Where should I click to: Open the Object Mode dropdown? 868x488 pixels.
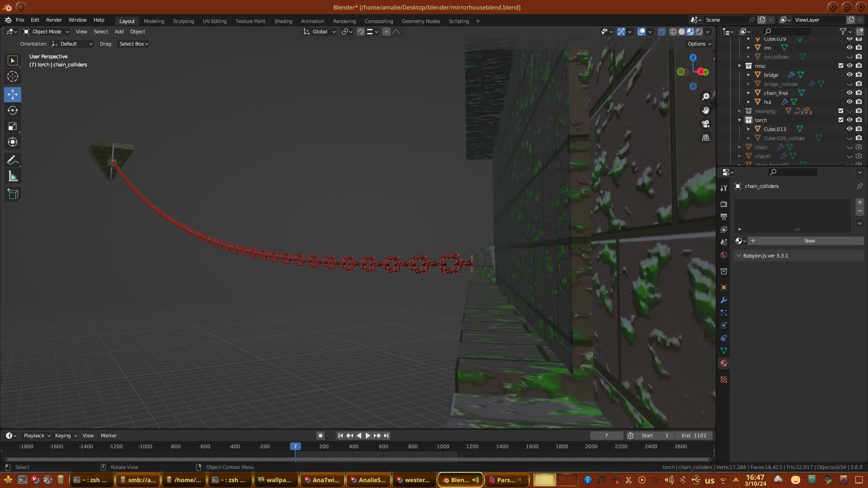click(46, 32)
